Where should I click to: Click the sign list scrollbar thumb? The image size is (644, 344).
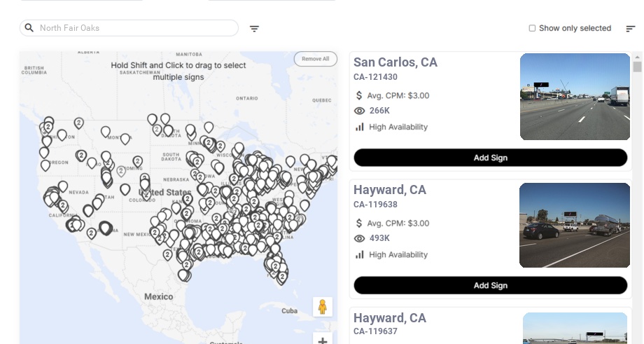[x=637, y=67]
